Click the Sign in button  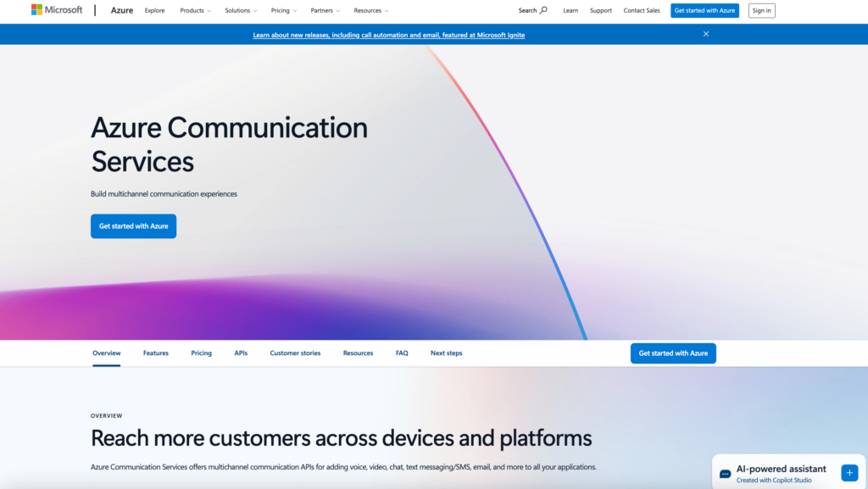pyautogui.click(x=761, y=11)
